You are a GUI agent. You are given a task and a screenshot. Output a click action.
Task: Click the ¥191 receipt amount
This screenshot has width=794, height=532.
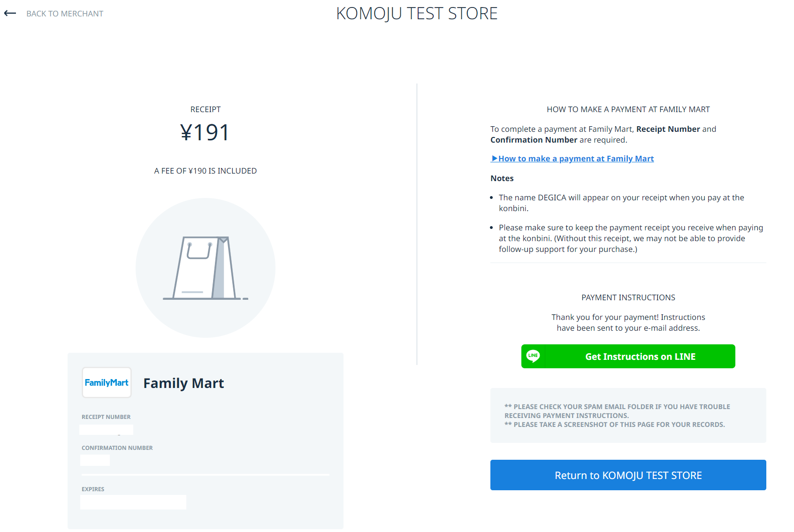point(205,132)
